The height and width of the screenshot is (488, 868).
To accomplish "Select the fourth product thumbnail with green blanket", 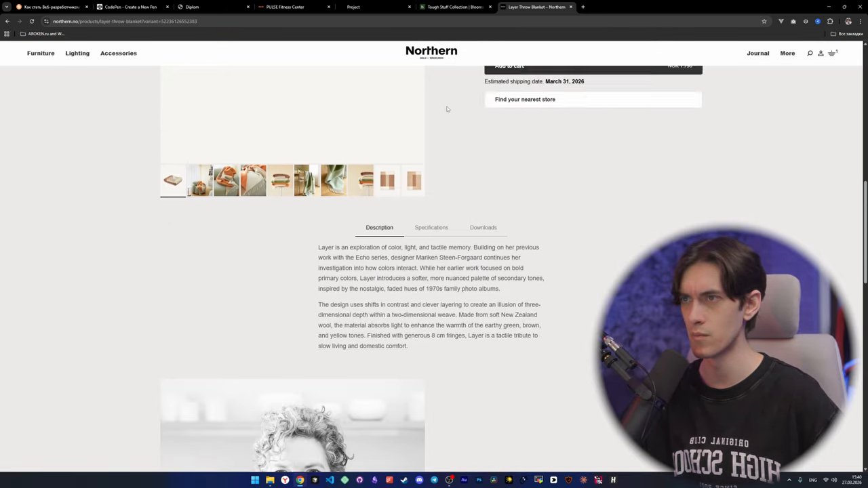I will pos(253,180).
